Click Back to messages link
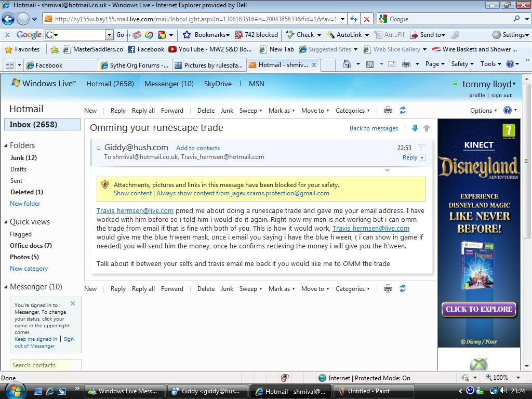This screenshot has width=532, height=399. click(374, 128)
